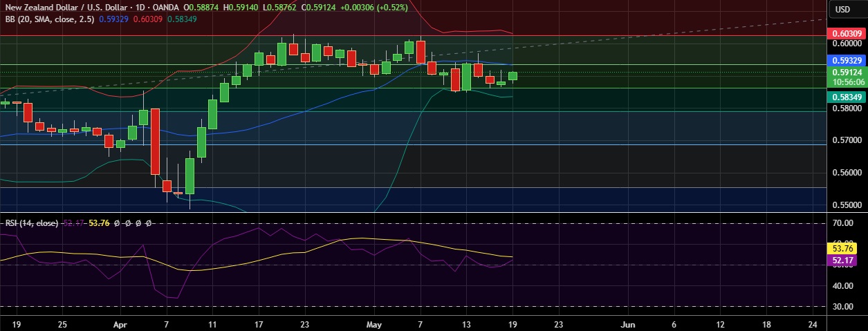Image resolution: width=868 pixels, height=331 pixels.
Task: Click the 0.57000 price scale label
Action: pos(847,140)
